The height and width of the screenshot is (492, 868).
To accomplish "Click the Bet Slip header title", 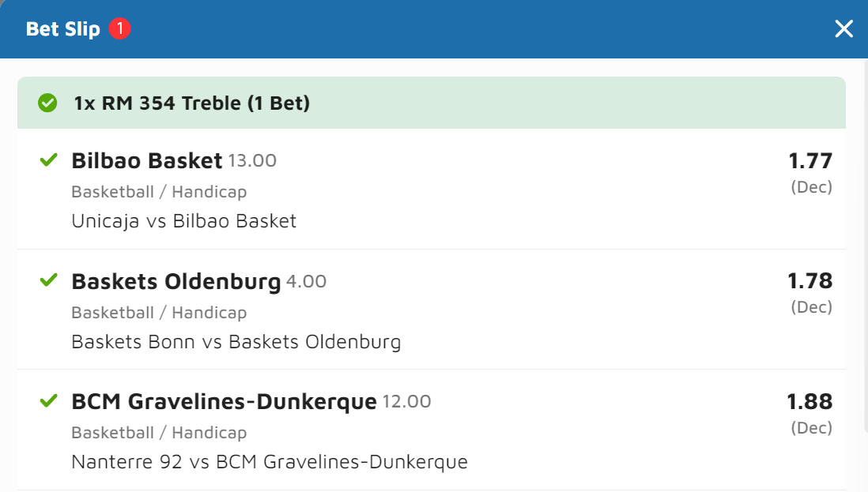I will 63,29.
